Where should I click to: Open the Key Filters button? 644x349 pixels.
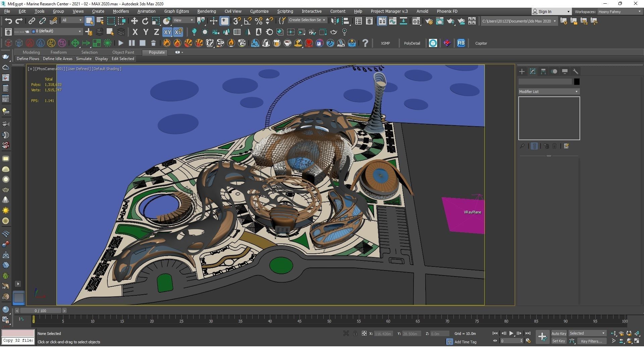click(592, 341)
